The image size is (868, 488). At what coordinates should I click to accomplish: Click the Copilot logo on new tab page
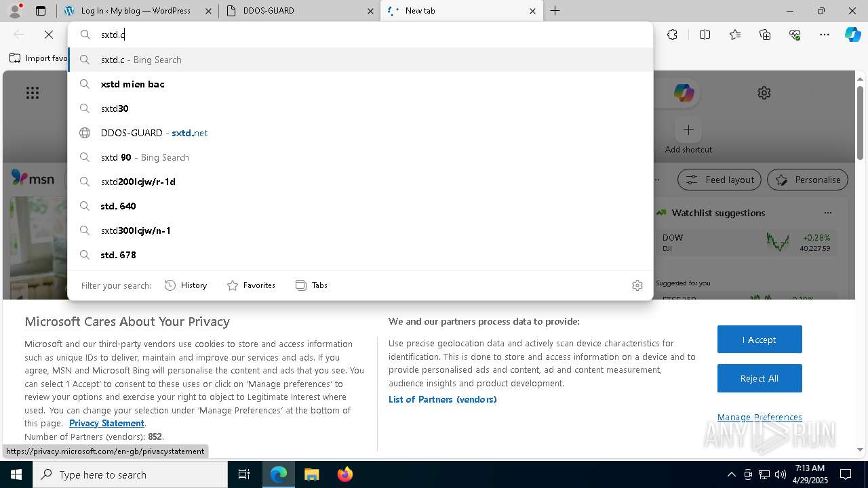pos(684,93)
